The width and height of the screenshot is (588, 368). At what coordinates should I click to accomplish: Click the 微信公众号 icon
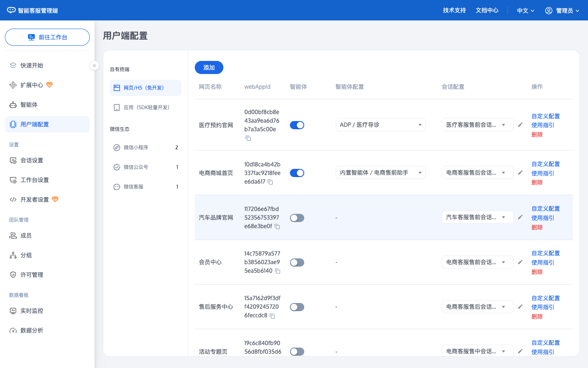pyautogui.click(x=117, y=167)
